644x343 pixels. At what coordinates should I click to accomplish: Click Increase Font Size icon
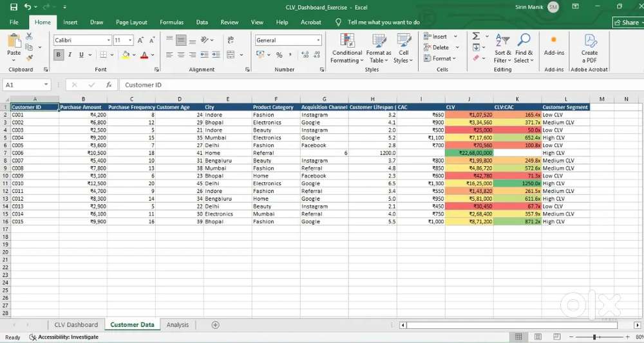[141, 40]
